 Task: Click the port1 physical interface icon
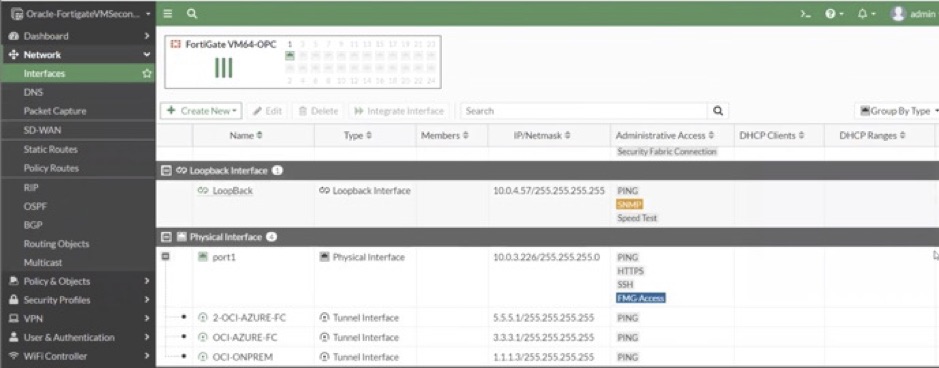pos(203,257)
